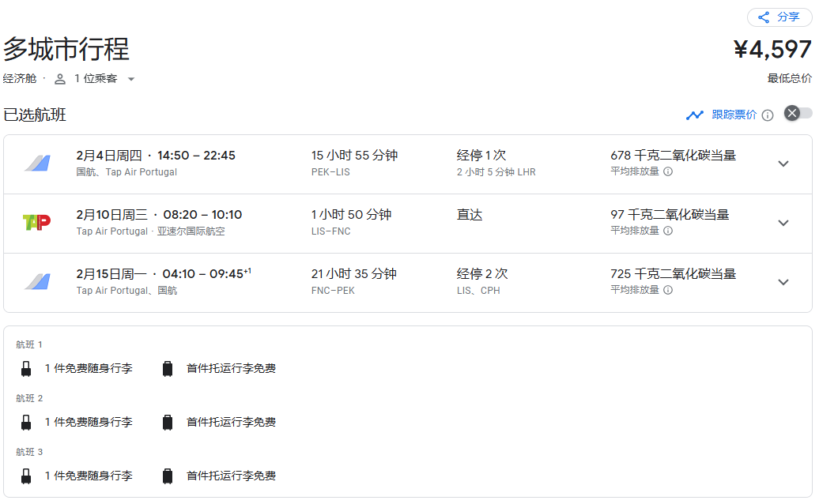This screenshot has width=819, height=504.
Task: Open info icon next to 跟踪票价
Action: pyautogui.click(x=768, y=115)
